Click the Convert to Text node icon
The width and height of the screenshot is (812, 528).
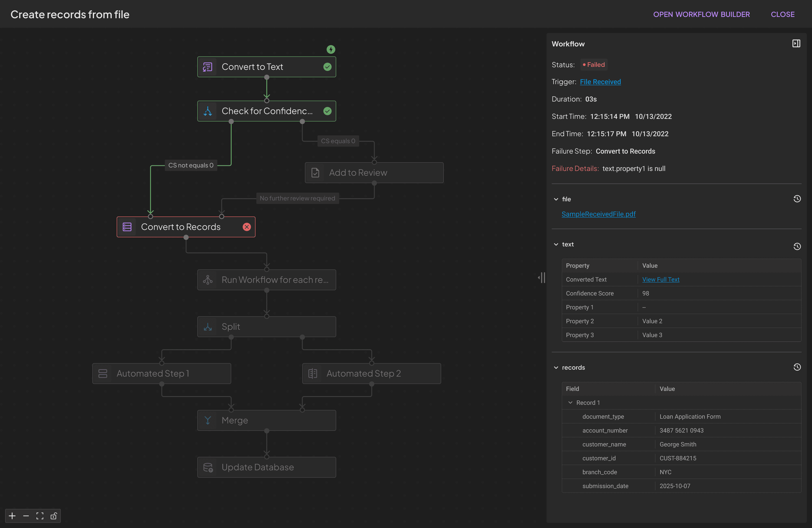[x=207, y=67]
